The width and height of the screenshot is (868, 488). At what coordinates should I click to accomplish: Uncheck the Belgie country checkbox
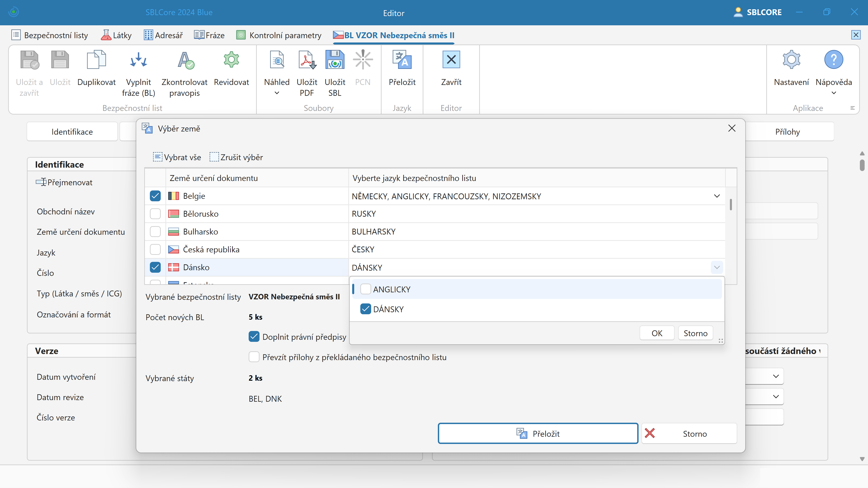tap(155, 196)
